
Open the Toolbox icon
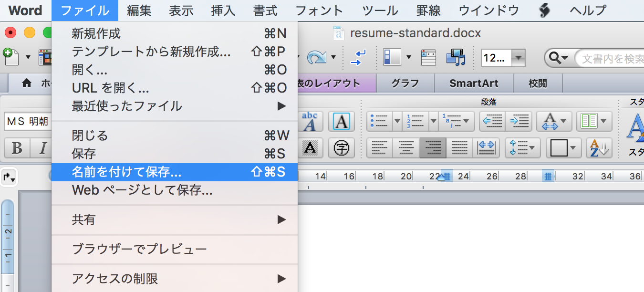[428, 57]
